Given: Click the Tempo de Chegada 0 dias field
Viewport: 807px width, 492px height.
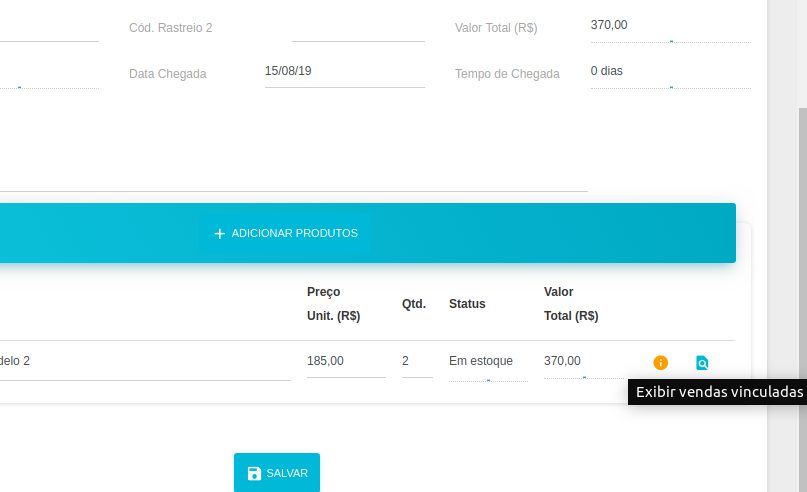Looking at the screenshot, I should [x=671, y=74].
